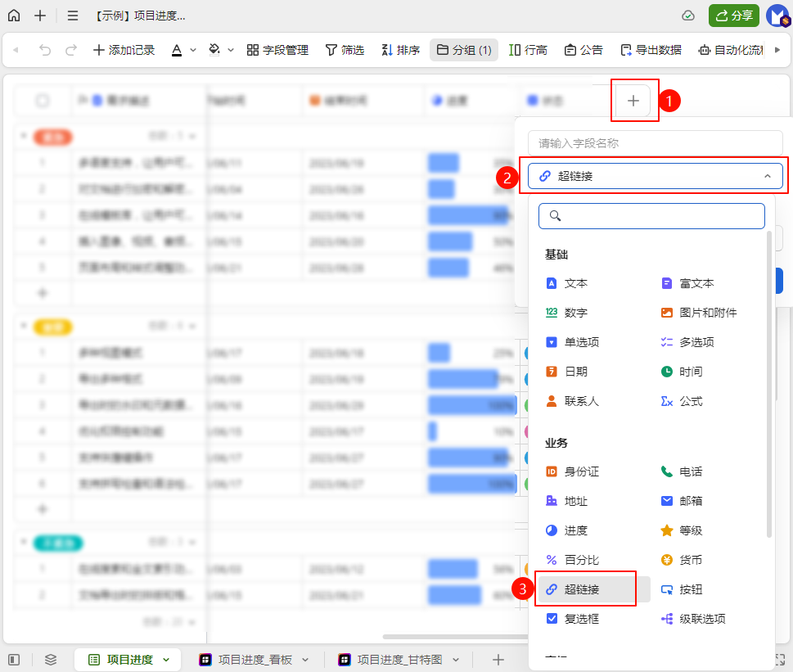Click the 添加记录 button
Screen dimensions: 793x672
pos(124,50)
